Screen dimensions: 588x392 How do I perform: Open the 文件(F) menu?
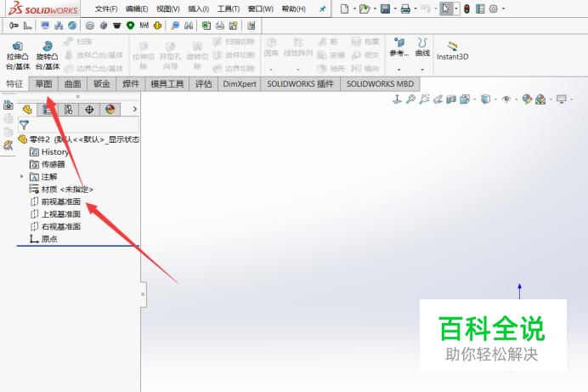tap(106, 9)
